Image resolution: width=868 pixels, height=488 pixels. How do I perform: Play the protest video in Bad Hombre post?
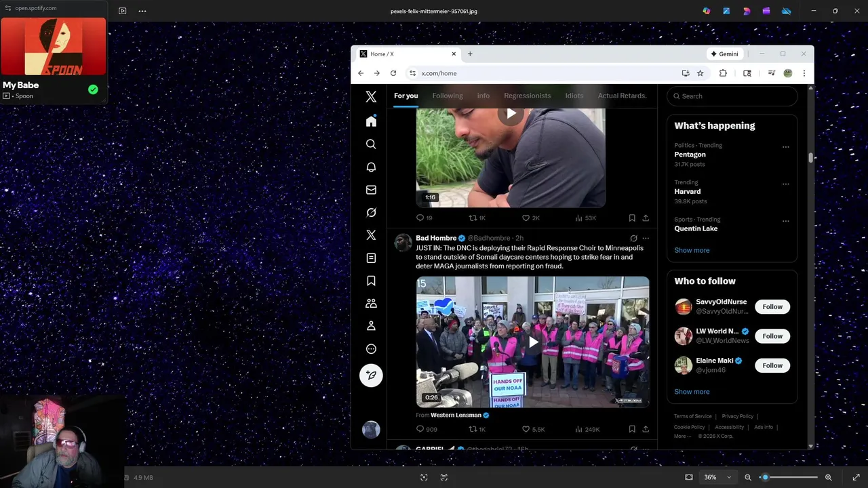pyautogui.click(x=533, y=342)
